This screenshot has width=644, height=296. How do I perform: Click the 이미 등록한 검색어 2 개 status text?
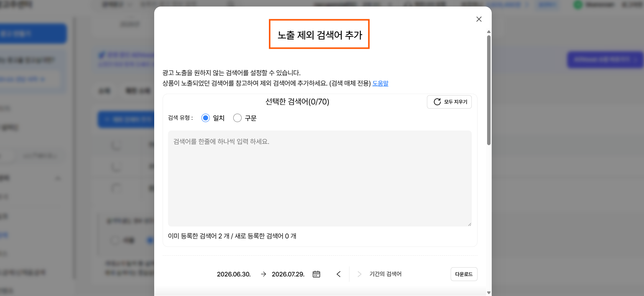[199, 236]
